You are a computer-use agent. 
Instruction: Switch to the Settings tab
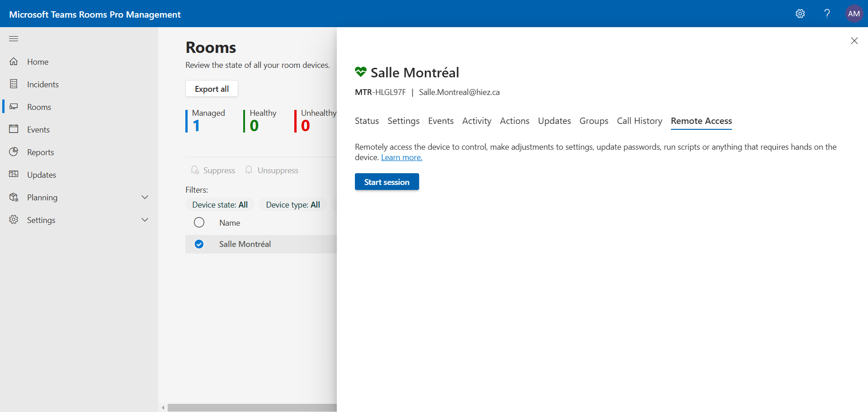[x=404, y=121]
